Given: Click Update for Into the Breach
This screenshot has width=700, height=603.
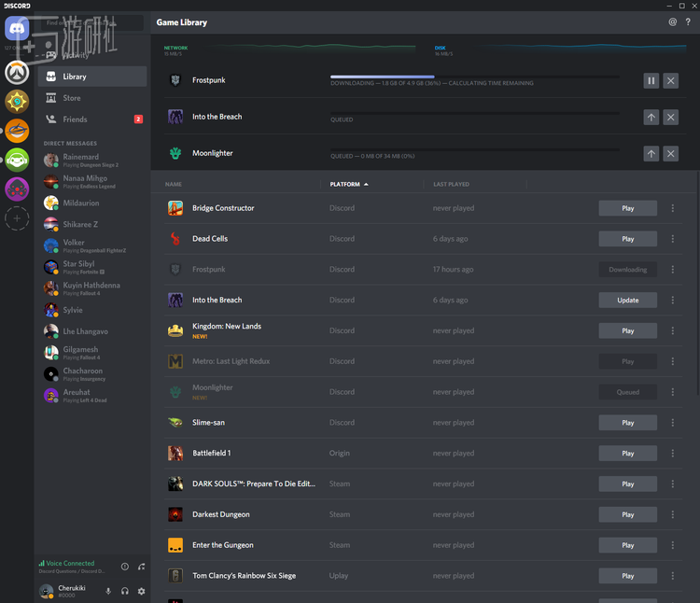Looking at the screenshot, I should point(627,301).
